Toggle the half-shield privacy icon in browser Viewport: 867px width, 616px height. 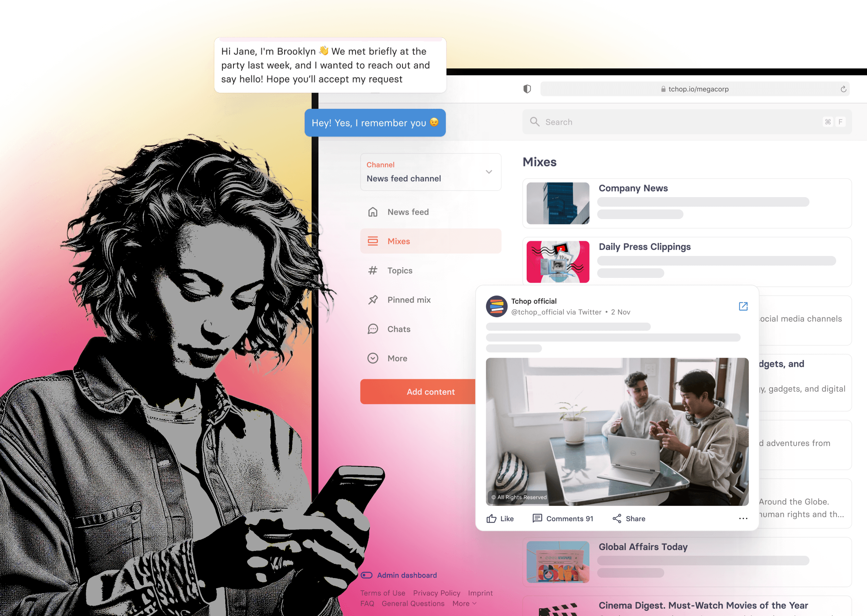[x=527, y=89]
